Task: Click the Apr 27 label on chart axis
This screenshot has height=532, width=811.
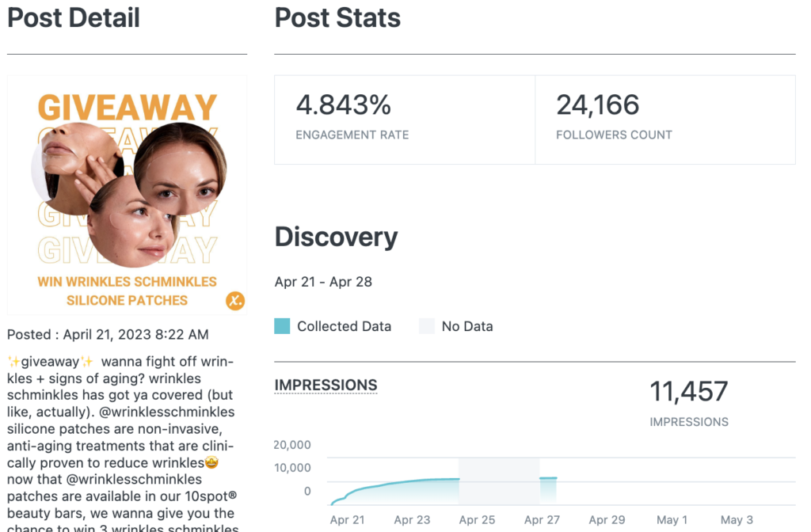Action: 543,520
